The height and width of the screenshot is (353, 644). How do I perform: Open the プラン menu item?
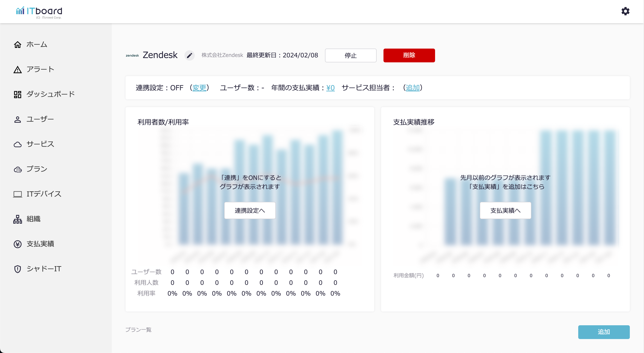click(37, 169)
